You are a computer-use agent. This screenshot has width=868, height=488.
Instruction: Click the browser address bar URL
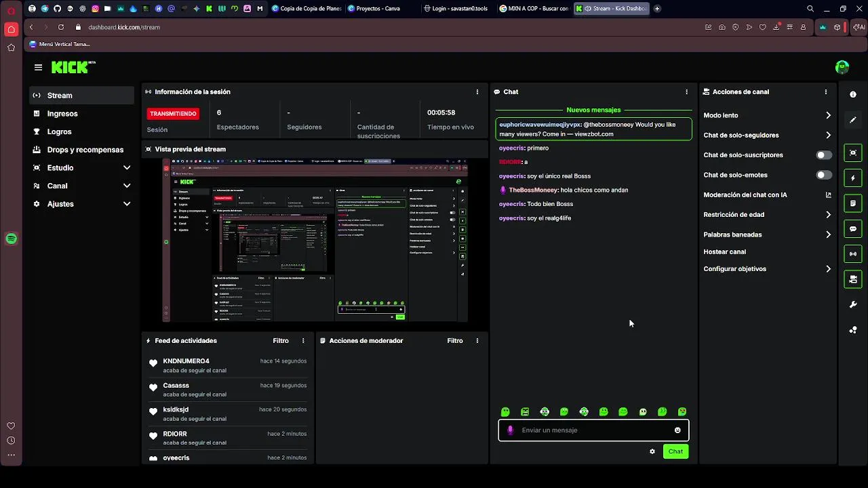click(124, 27)
